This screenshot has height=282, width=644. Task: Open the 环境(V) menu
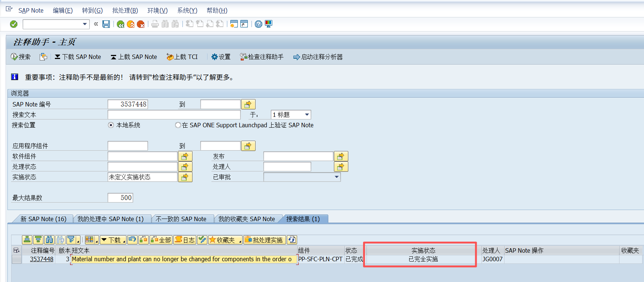coord(157,10)
